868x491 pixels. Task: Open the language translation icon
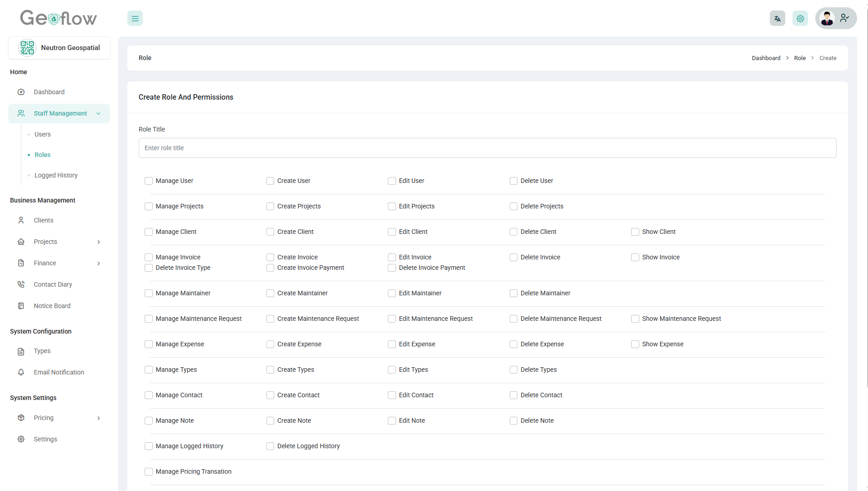(777, 19)
